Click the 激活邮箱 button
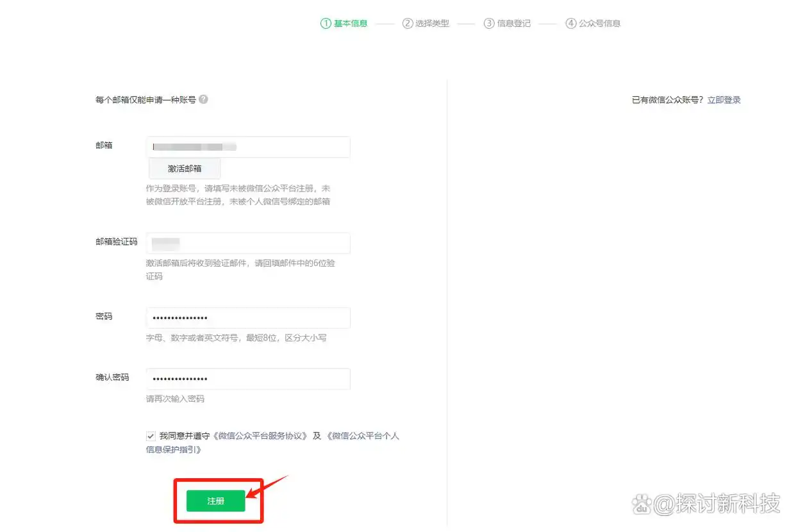Viewport: 796px width, 532px height. 185,169
